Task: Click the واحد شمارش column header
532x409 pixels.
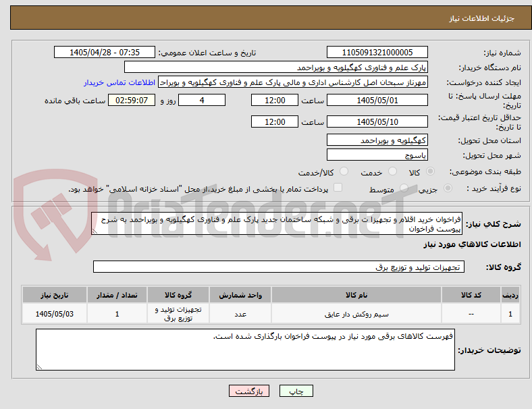Action: [240, 295]
